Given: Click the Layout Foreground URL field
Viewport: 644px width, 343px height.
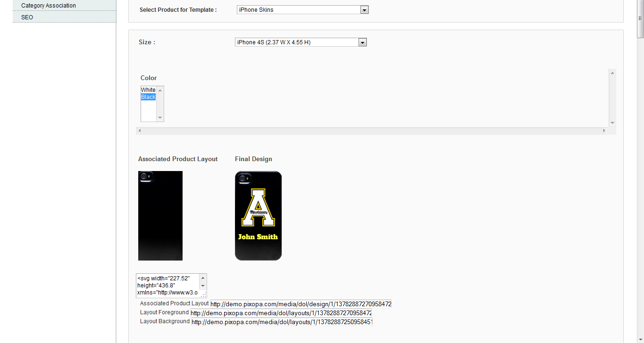Looking at the screenshot, I should coord(281,313).
